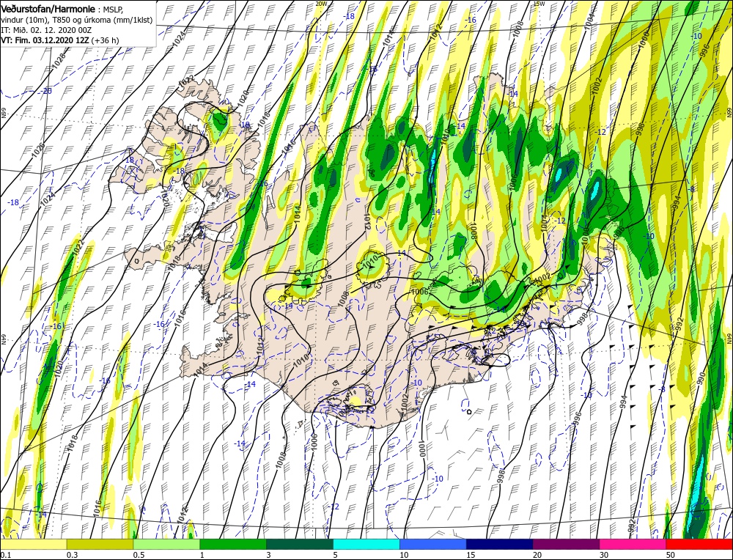Pick the dark green 3 mm legend swatch
This screenshot has width=733, height=560.
point(300,544)
